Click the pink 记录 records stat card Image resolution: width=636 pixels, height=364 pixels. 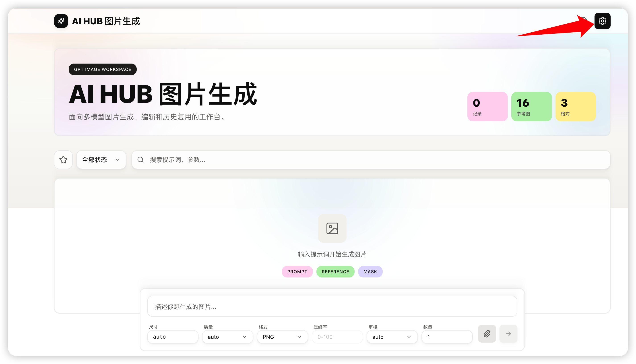tap(487, 106)
